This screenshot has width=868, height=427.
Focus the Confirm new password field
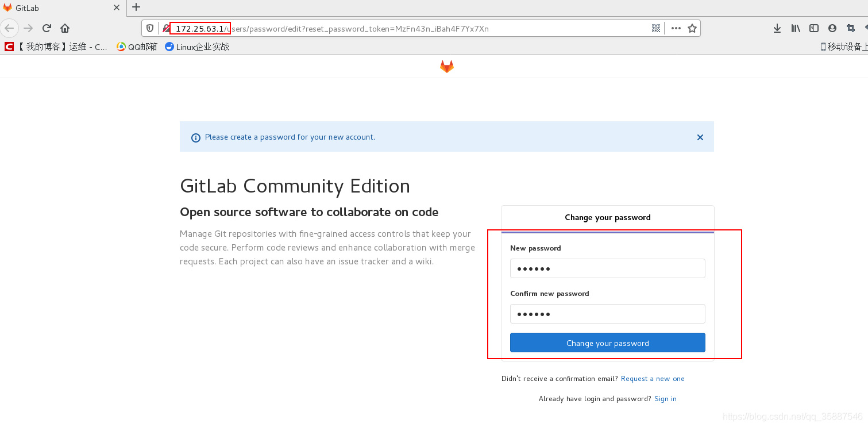tap(608, 314)
